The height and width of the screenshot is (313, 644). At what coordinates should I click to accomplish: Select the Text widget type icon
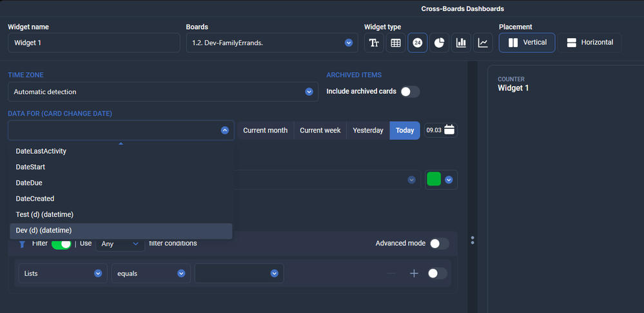pyautogui.click(x=374, y=43)
